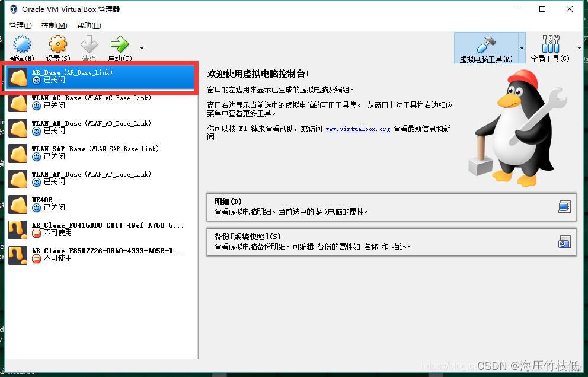Click the NE40E VM OS icon
Image resolution: width=588 pixels, height=377 pixels.
pyautogui.click(x=18, y=205)
